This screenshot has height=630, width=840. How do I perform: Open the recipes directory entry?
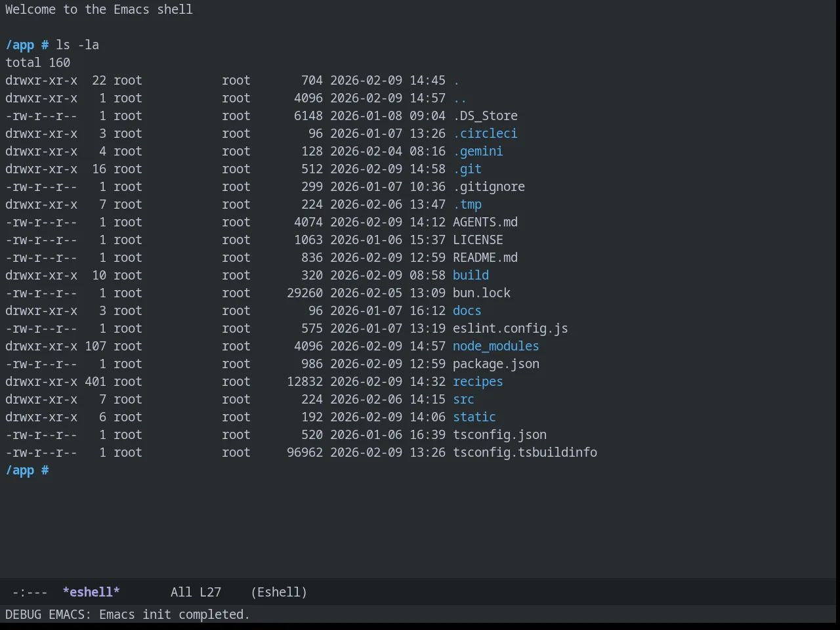478,381
